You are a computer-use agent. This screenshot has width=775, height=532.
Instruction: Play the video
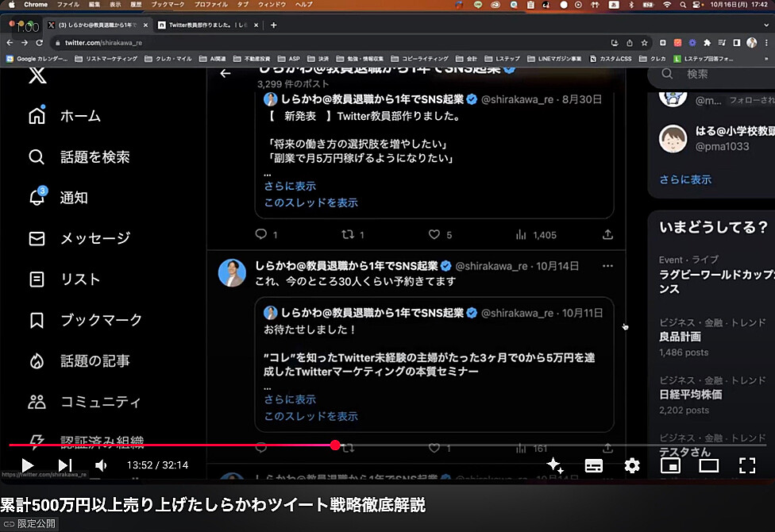(27, 465)
